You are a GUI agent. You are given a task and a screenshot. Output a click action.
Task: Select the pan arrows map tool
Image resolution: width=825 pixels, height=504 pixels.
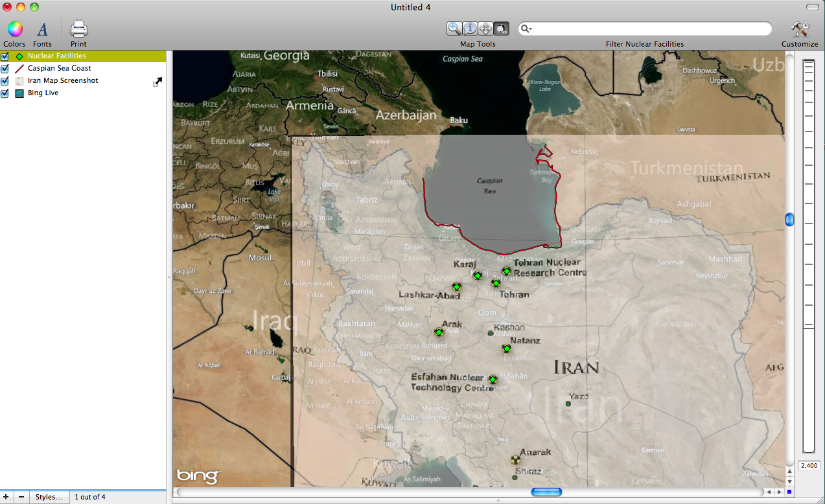485,29
